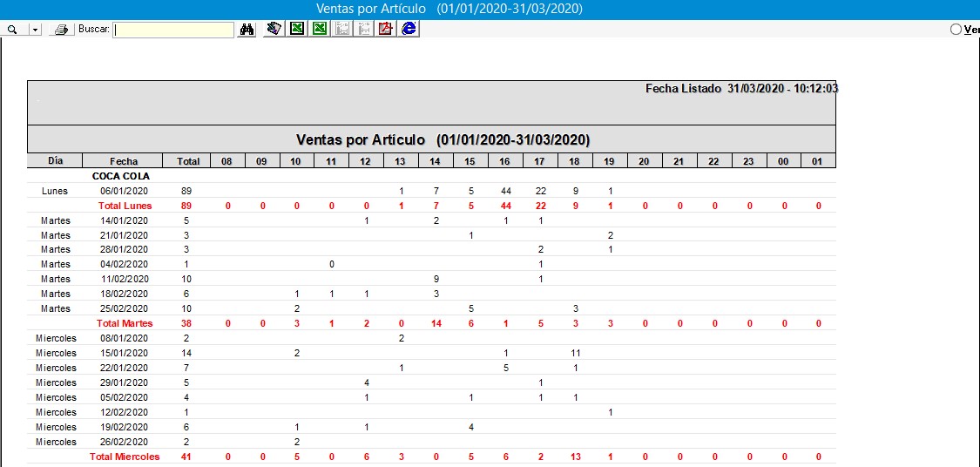Click the red 13 in Total Miercoles row
980x467 pixels.
tap(576, 457)
